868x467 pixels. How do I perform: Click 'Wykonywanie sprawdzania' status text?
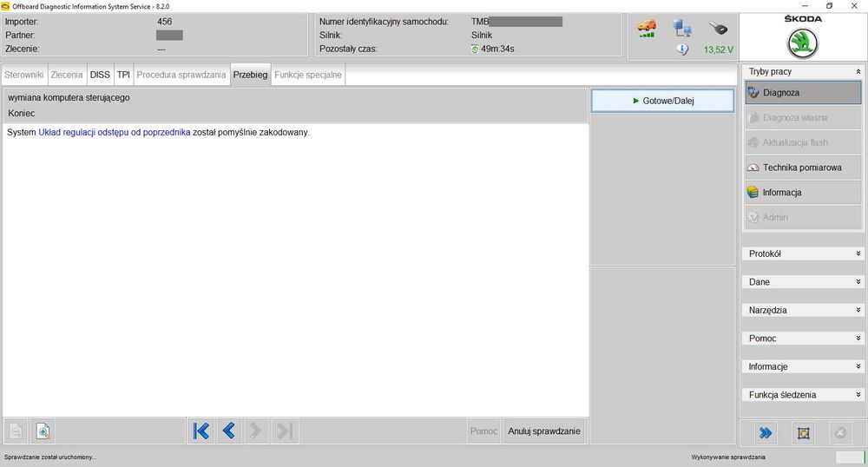[728, 457]
